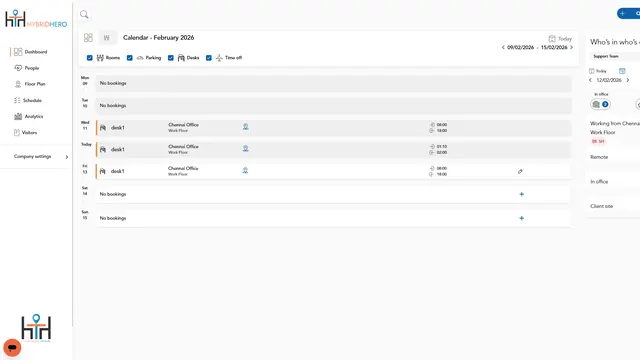640x360 pixels.
Task: Open the Support Team dropdown
Action: pyautogui.click(x=615, y=56)
